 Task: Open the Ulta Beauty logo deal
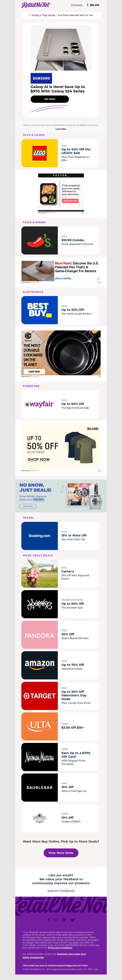click(40, 726)
